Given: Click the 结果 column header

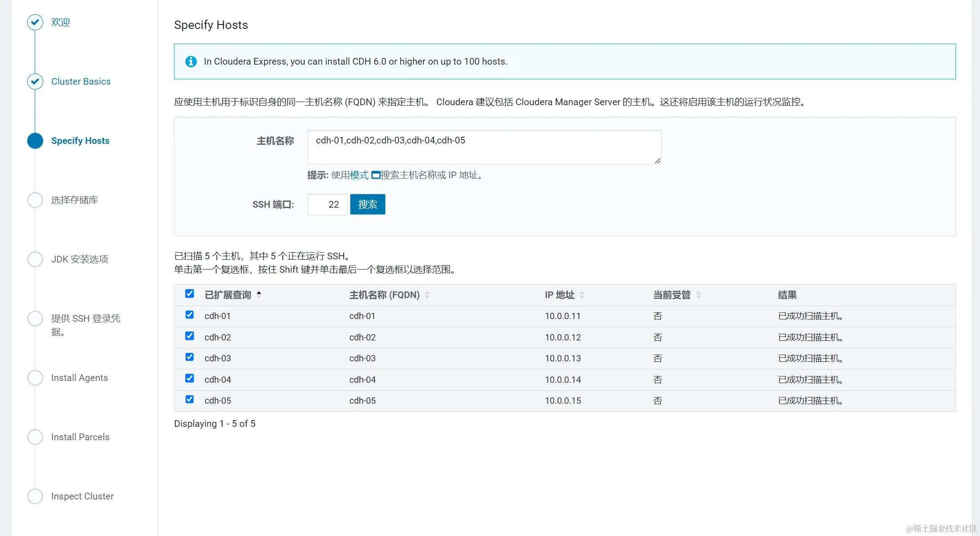Looking at the screenshot, I should coord(787,295).
